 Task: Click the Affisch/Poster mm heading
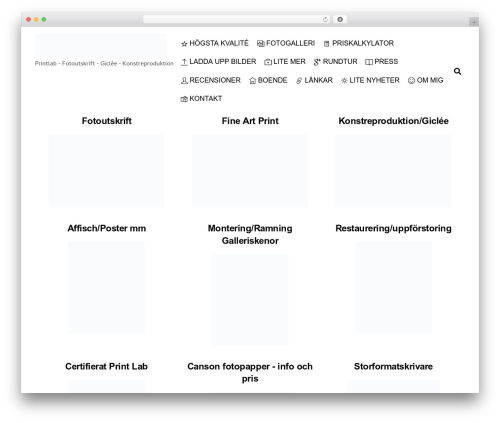[x=107, y=228]
